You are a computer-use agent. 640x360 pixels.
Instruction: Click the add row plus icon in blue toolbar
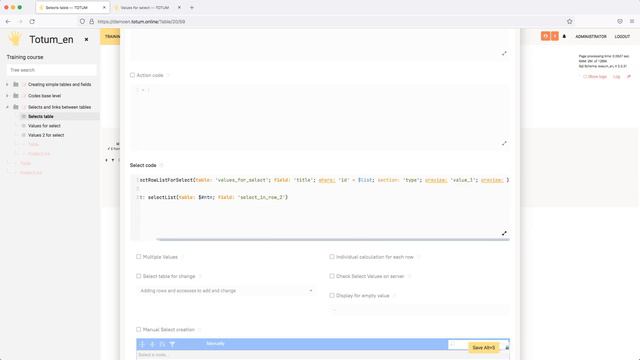[x=152, y=344]
